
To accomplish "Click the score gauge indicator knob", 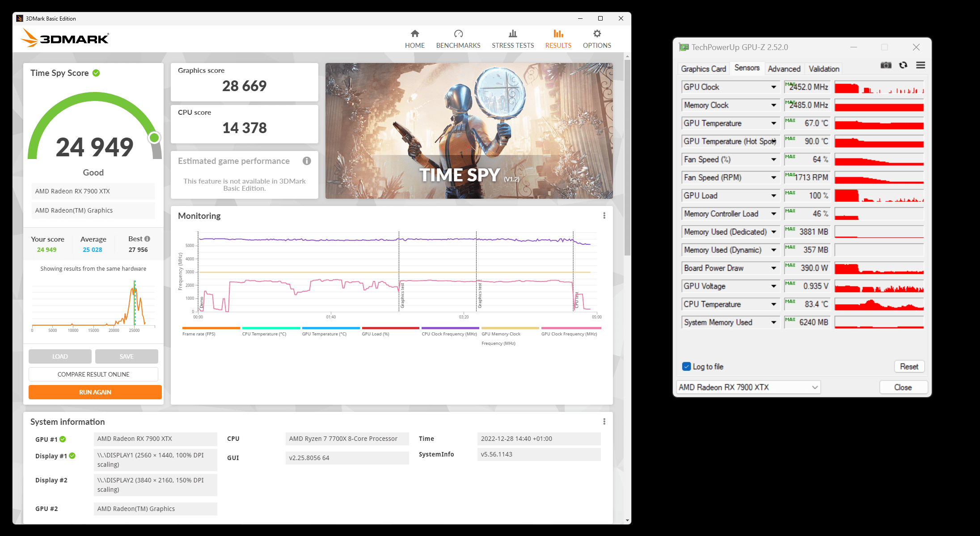I will pyautogui.click(x=154, y=138).
